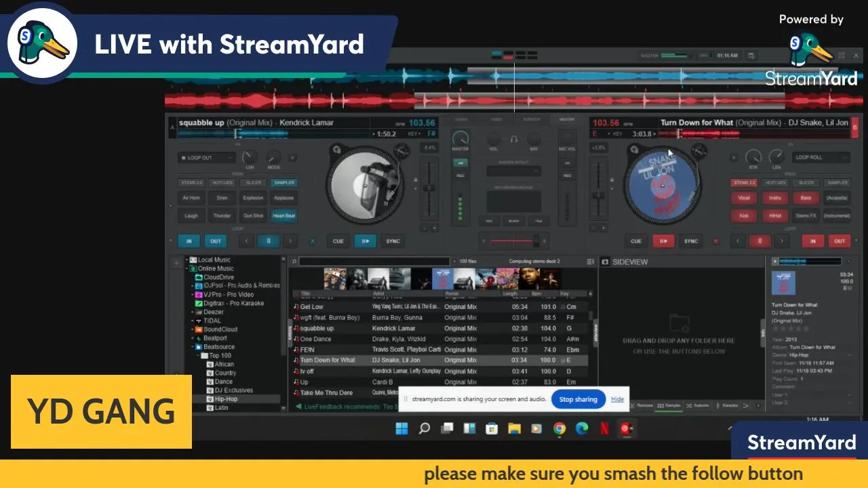Toggle the Bass stem pad on deck B
The image size is (868, 488).
point(806,198)
